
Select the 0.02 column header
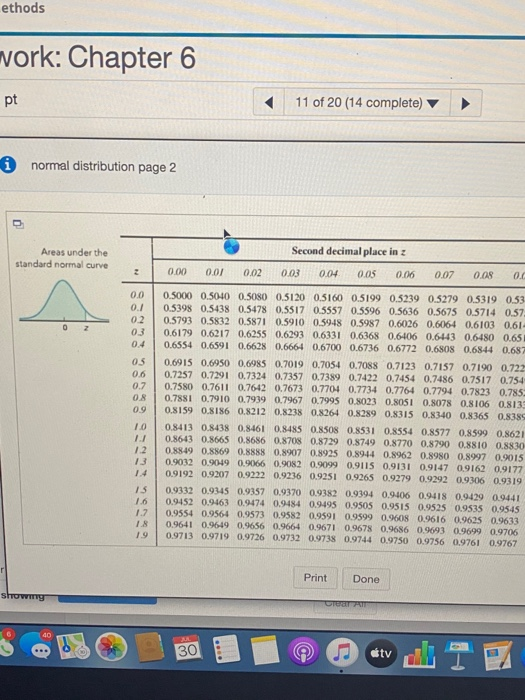click(x=252, y=272)
